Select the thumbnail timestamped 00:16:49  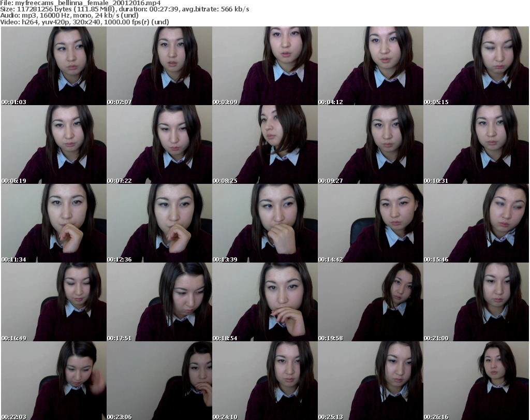tap(54, 302)
